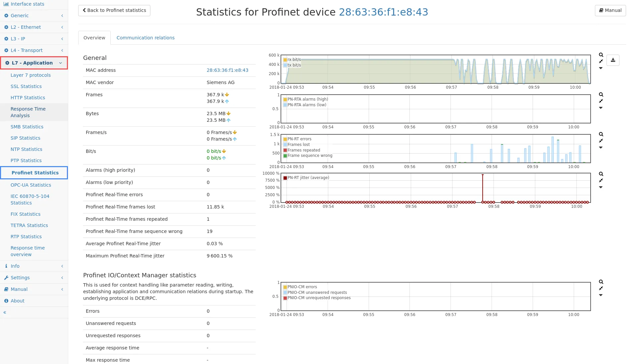Click magnifier icon on PN-RT errors chart

point(601,134)
